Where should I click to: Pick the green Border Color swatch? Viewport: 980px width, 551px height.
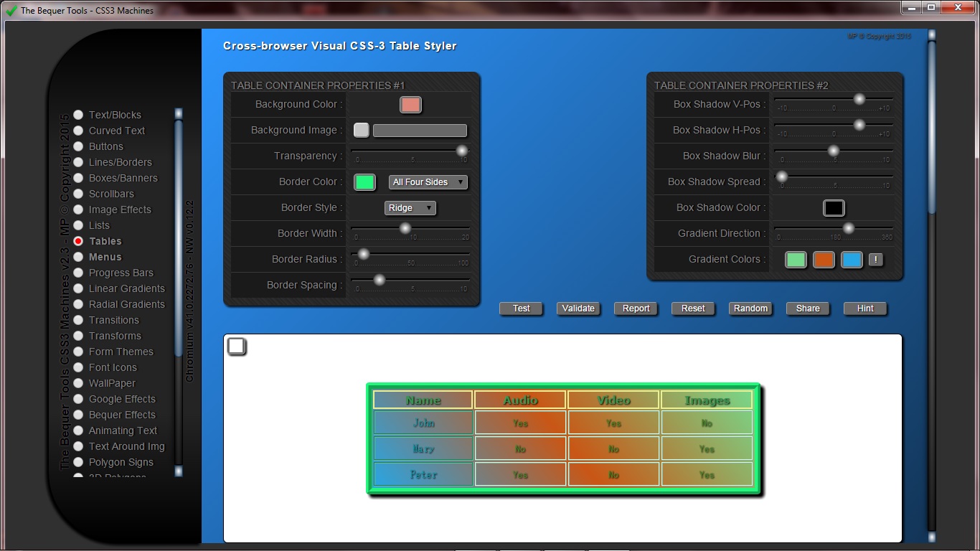[x=365, y=182]
